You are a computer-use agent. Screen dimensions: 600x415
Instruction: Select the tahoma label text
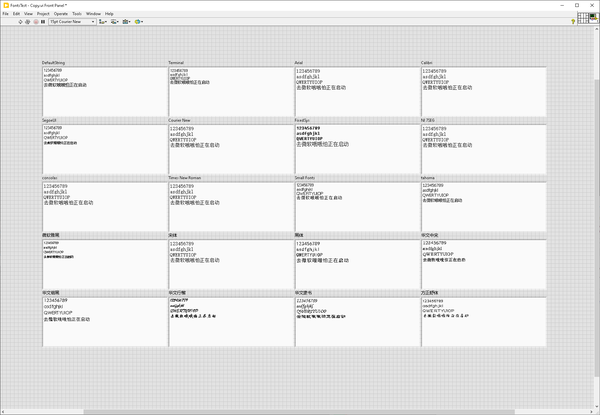coord(427,177)
